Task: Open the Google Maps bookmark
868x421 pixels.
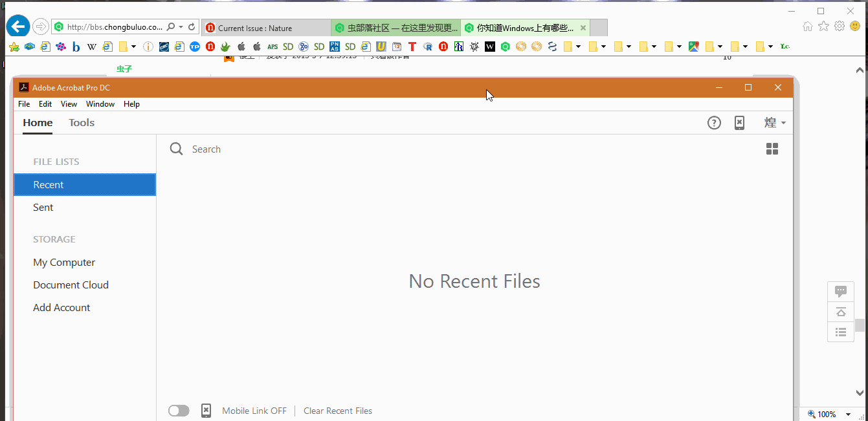Action: click(694, 47)
